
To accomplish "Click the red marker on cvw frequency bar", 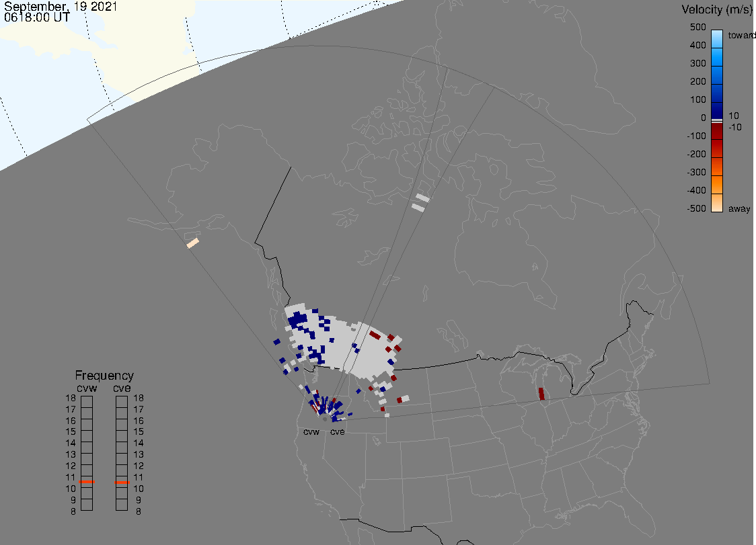I will [x=87, y=482].
